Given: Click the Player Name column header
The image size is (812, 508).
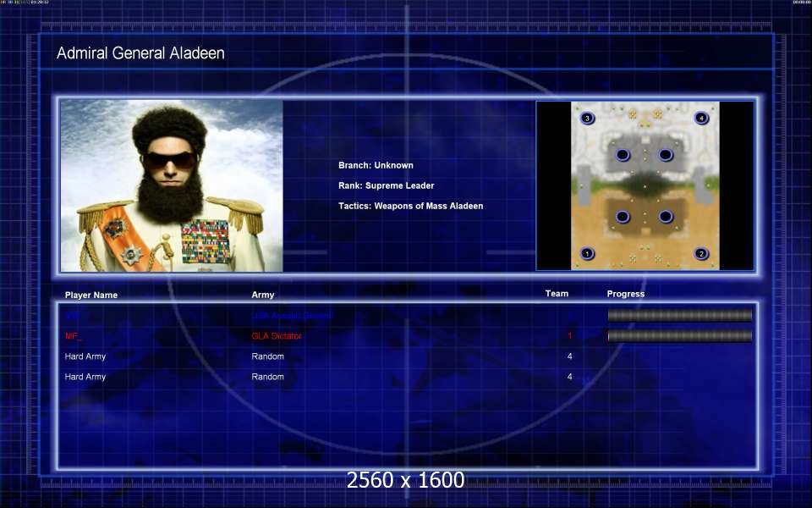Looking at the screenshot, I should pyautogui.click(x=91, y=295).
